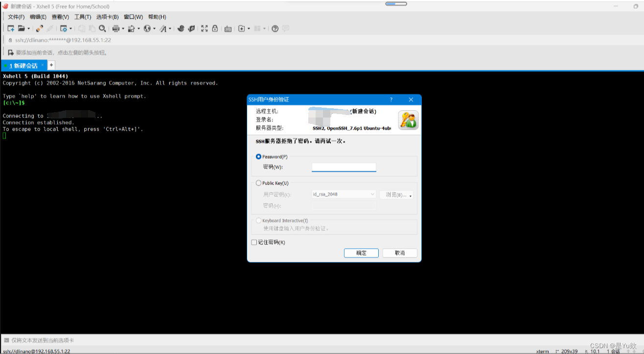
Task: Expand the file transfer dropdown arrow
Action: point(138,28)
